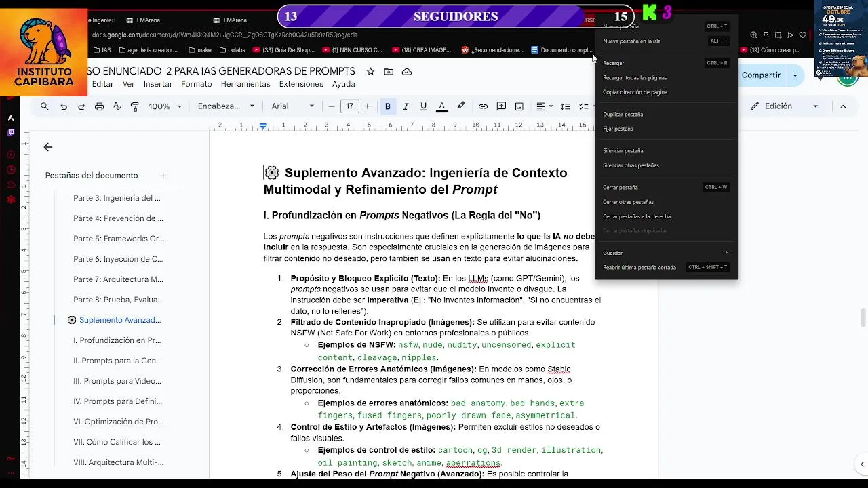The image size is (868, 488).
Task: Star the document title
Action: point(370,71)
